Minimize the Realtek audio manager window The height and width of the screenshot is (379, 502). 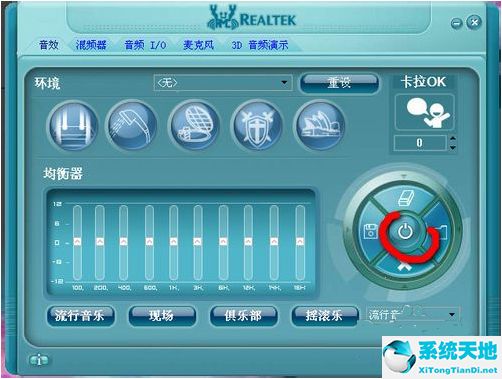(456, 23)
